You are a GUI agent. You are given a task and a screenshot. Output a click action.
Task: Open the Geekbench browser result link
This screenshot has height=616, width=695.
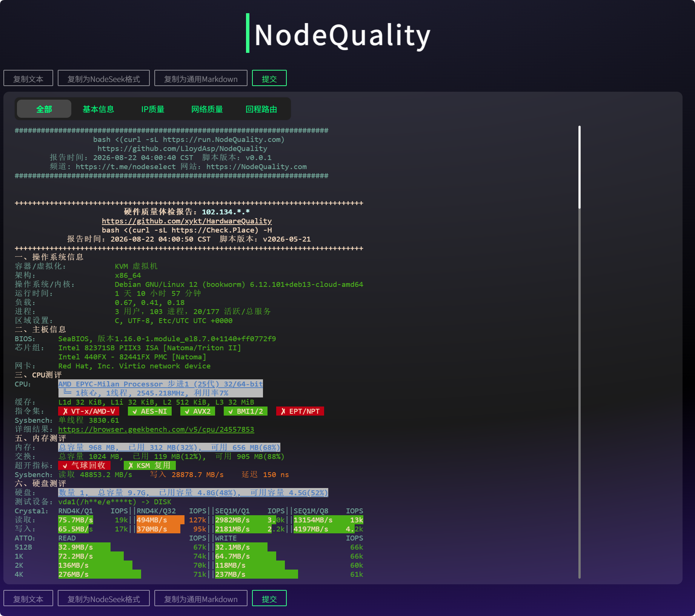coord(156,430)
